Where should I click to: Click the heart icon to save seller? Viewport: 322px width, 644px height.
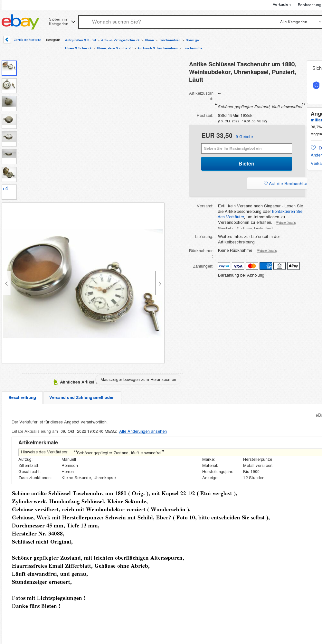(x=313, y=148)
